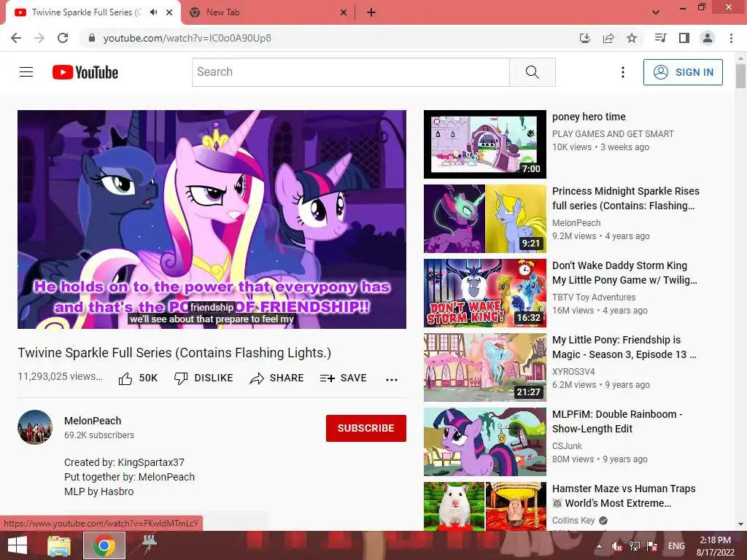Open the taskbar clock 2:18 PM
The width and height of the screenshot is (747, 560).
715,545
